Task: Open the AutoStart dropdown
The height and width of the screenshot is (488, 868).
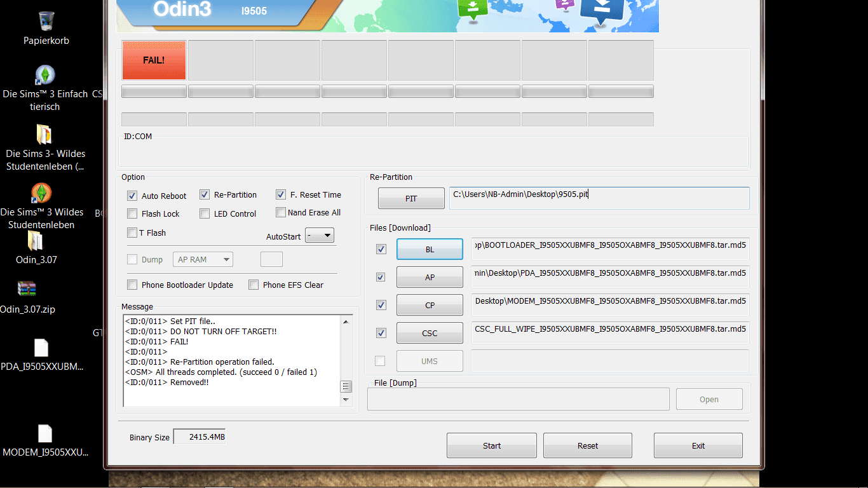Action: [x=320, y=236]
